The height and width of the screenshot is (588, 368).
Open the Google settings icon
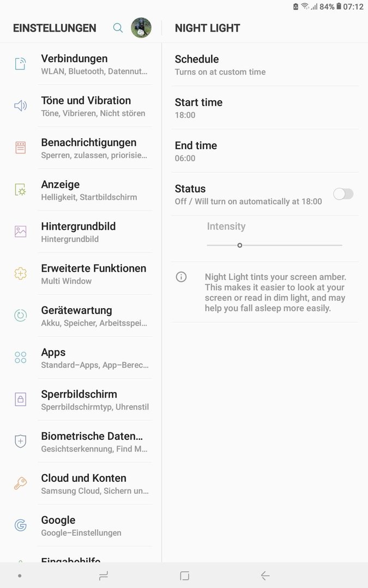(20, 525)
